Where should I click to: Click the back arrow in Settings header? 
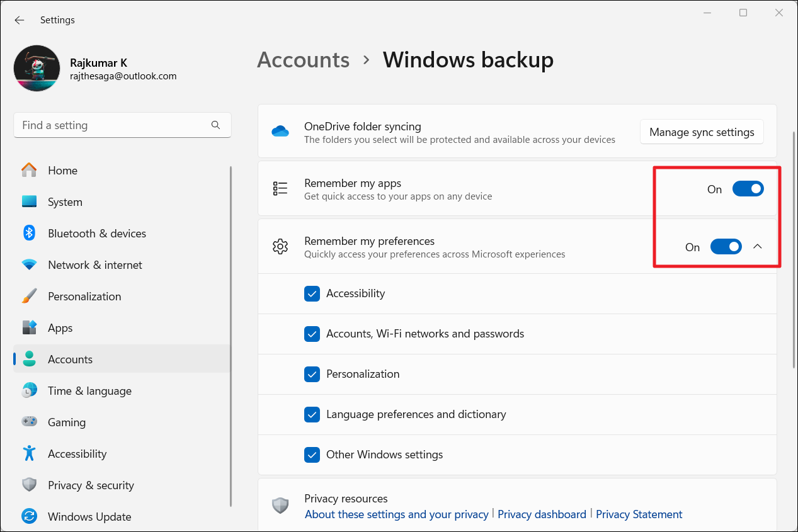[20, 20]
